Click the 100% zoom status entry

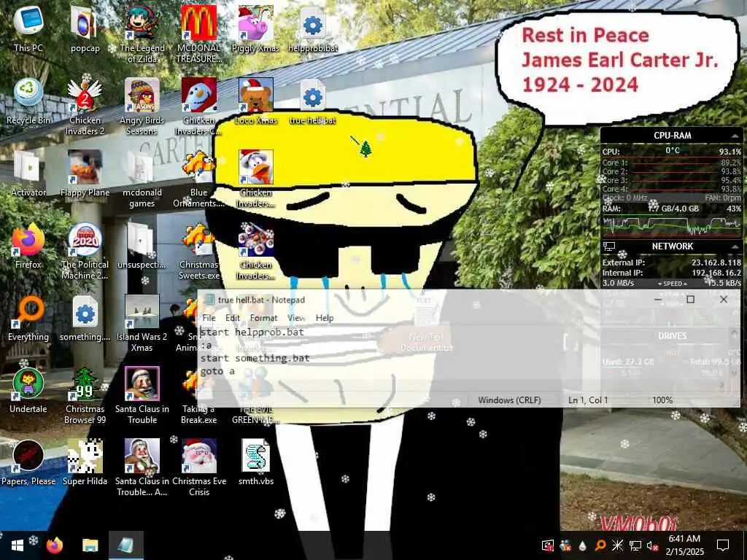pos(662,400)
